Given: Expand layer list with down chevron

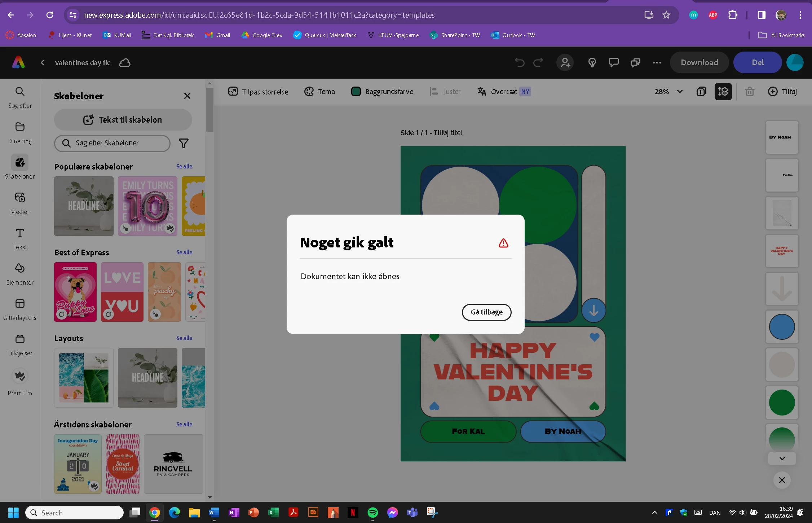Looking at the screenshot, I should tap(782, 458).
